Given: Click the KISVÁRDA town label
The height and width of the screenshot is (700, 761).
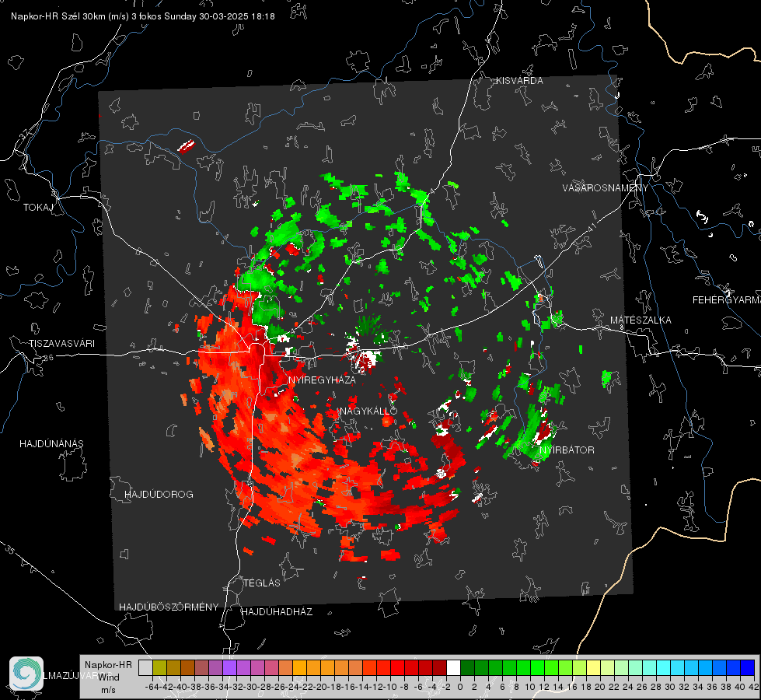Looking at the screenshot, I should [x=519, y=81].
